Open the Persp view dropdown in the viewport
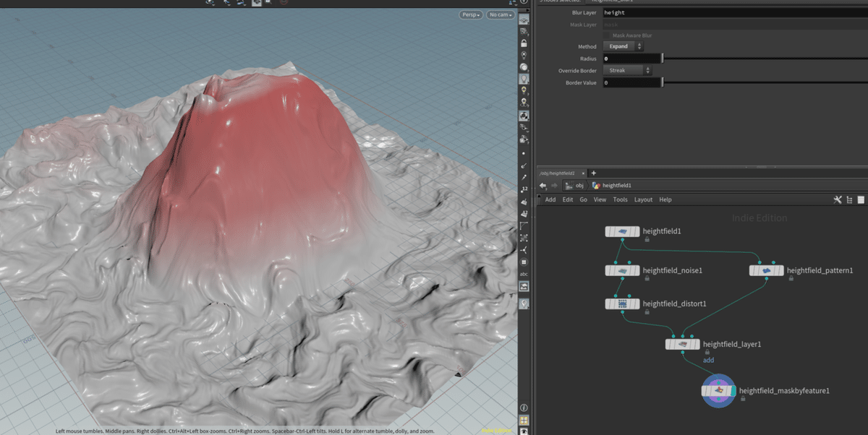The height and width of the screenshot is (435, 868). 470,14
